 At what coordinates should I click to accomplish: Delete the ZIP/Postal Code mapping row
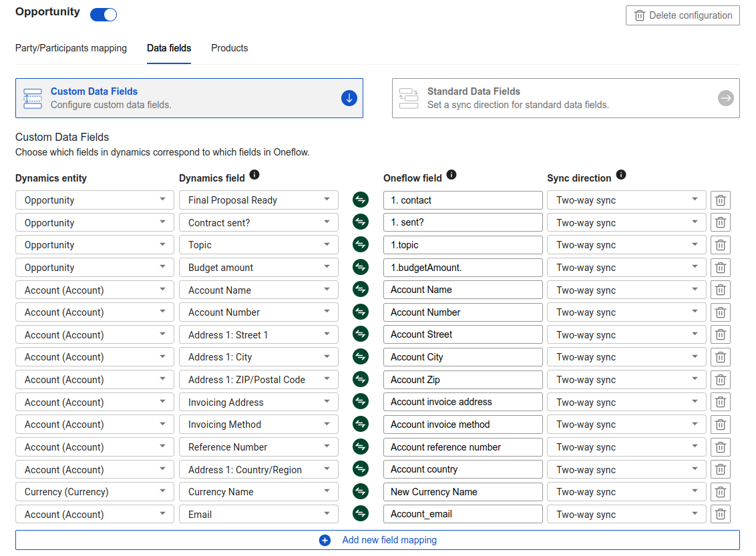[x=721, y=380]
